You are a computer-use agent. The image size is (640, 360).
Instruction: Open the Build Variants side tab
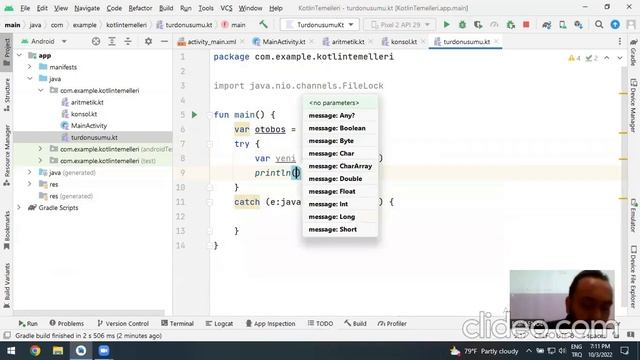7,285
